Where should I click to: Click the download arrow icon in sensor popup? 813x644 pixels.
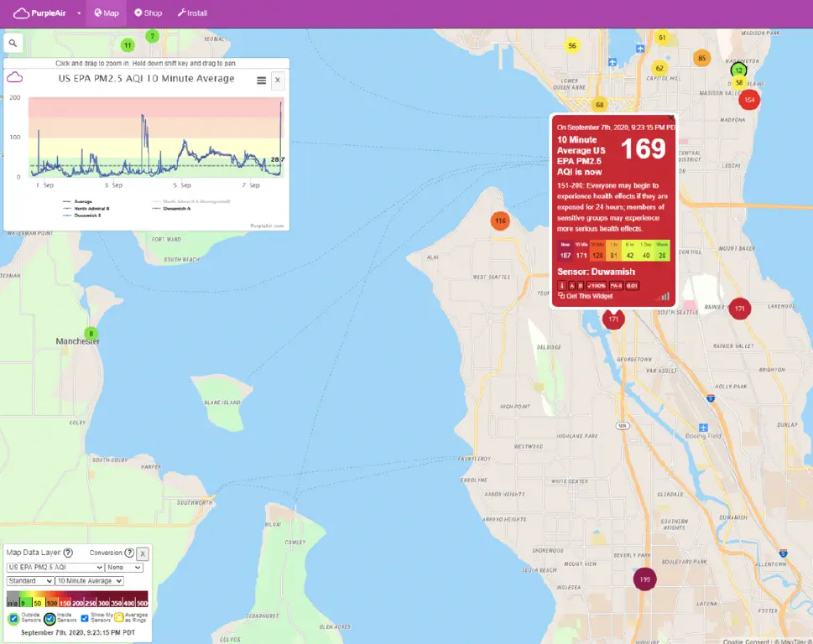pos(562,285)
